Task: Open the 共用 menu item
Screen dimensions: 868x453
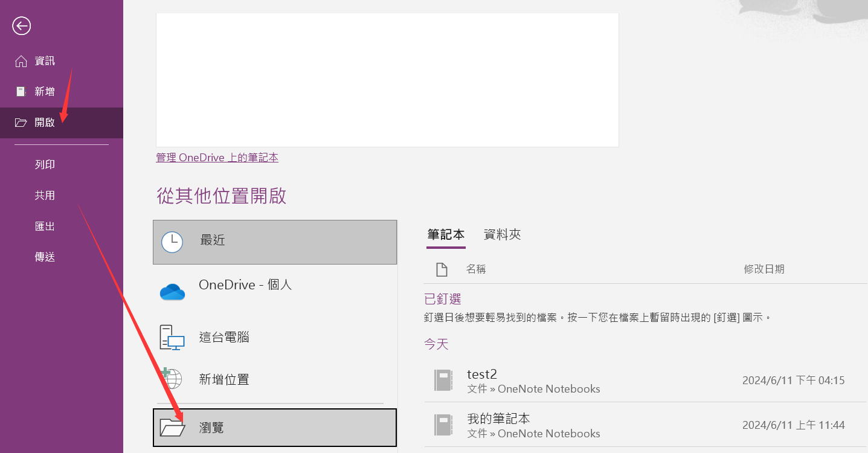Action: pyautogui.click(x=62, y=195)
